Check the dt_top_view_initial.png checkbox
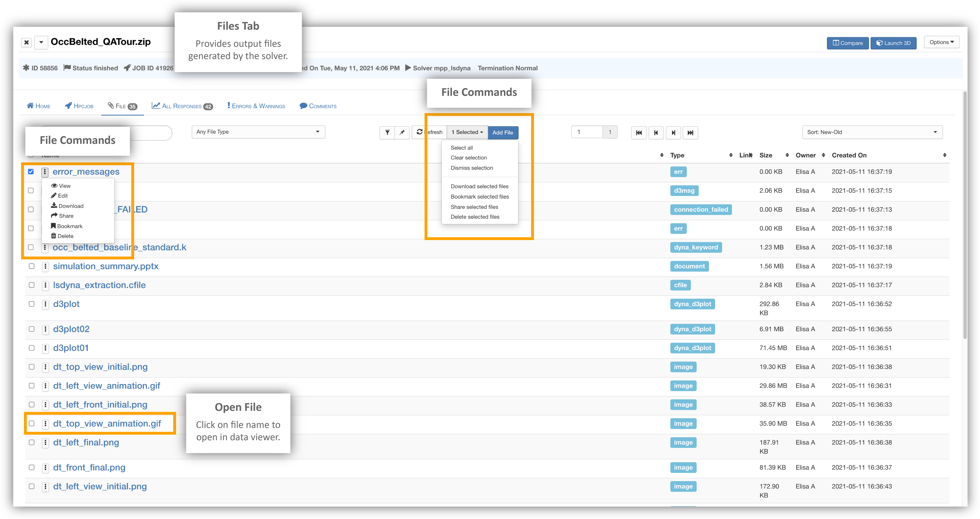This screenshot has height=519, width=980. coord(32,367)
